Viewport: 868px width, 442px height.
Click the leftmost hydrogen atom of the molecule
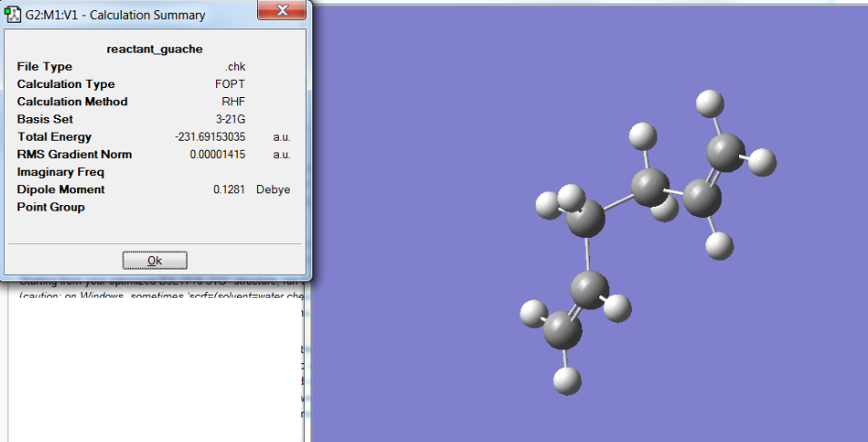[534, 314]
